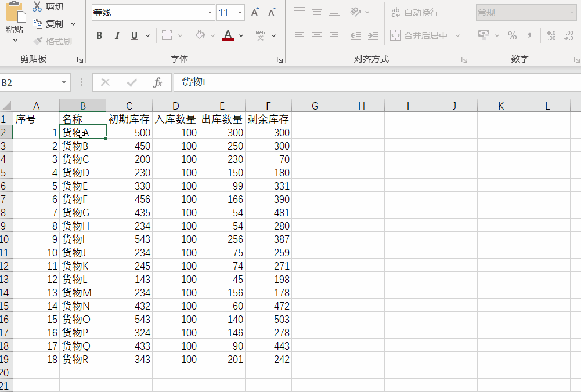Open the Clipboard (剪贴板) dialog launcher
The width and height of the screenshot is (581, 392).
click(80, 59)
